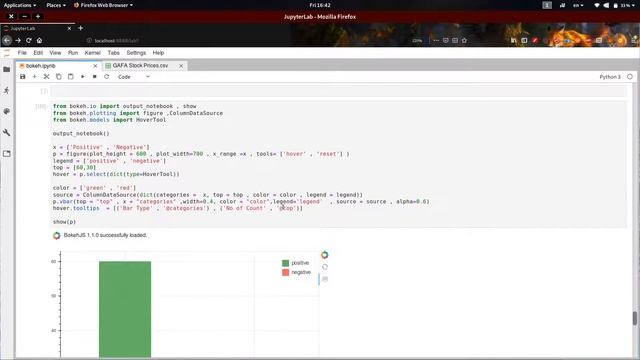Viewport: 640px width, 360px height.
Task: Open the open tabs sidebar panel
Action: coord(7,154)
